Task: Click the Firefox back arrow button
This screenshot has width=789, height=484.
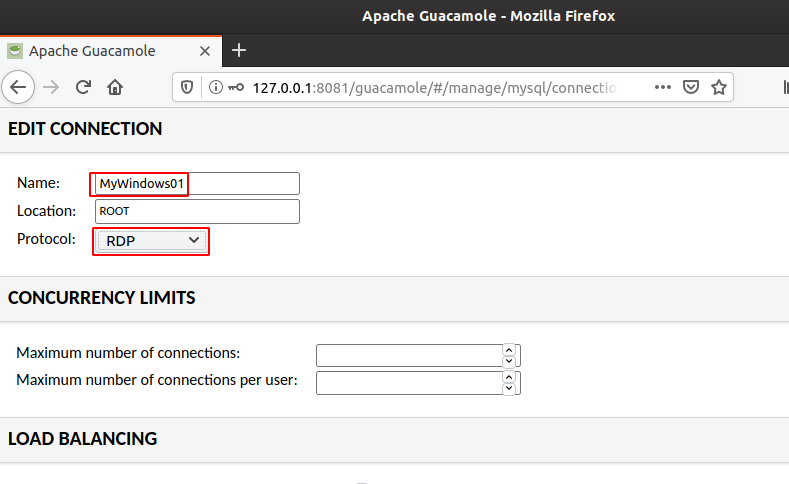Action: click(x=18, y=87)
